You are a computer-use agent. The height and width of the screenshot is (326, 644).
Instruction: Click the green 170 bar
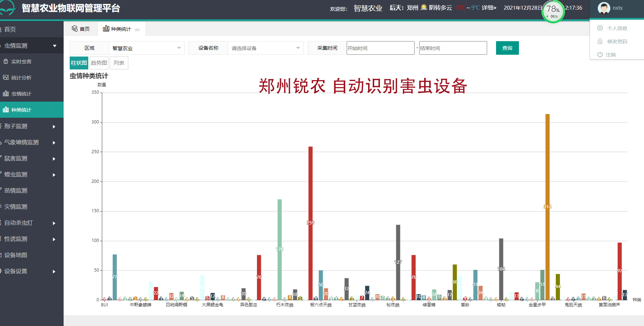(x=279, y=249)
